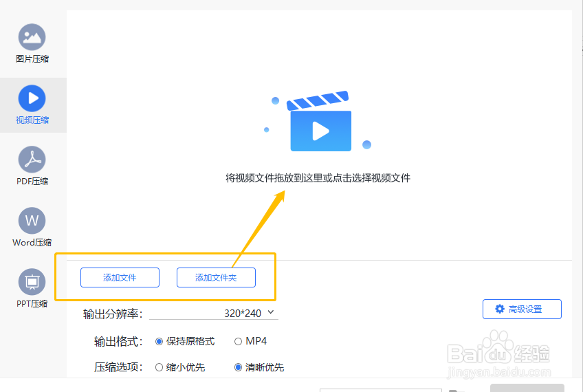Open the 320*240 output resolution dropdown
Viewport: 583px width, 392px height.
click(x=214, y=314)
